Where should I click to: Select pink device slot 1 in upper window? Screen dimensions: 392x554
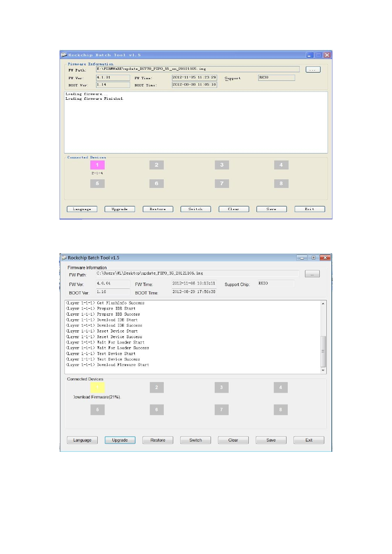point(97,165)
